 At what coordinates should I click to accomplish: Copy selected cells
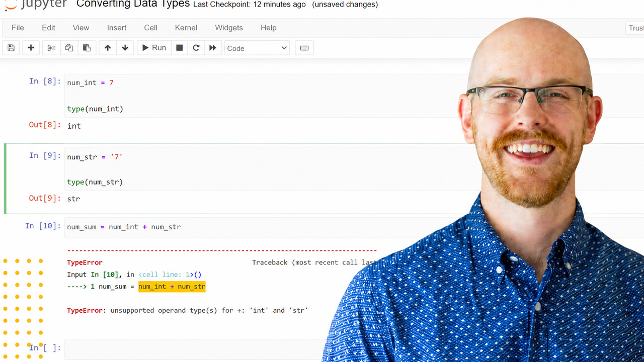69,48
